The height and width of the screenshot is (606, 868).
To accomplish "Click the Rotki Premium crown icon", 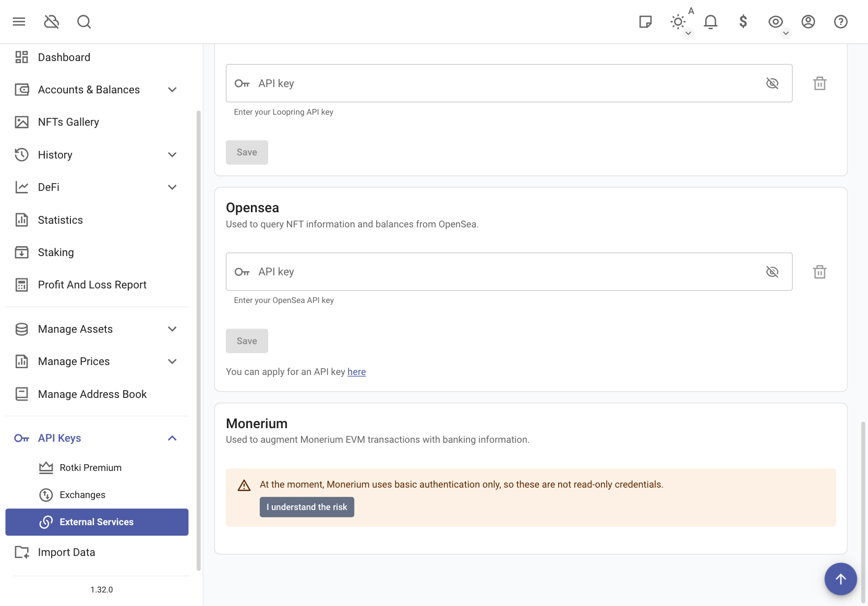I will [x=46, y=468].
